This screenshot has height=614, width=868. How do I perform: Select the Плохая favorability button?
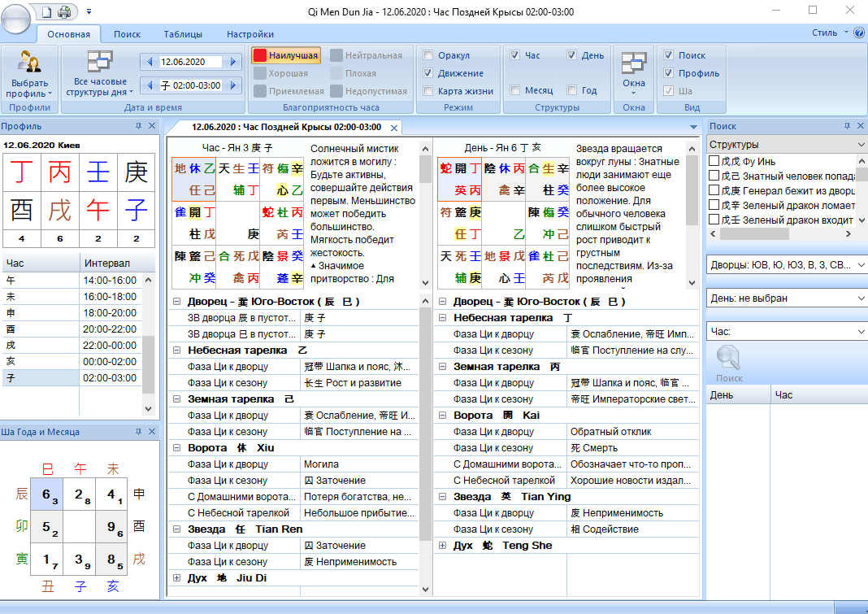point(354,73)
